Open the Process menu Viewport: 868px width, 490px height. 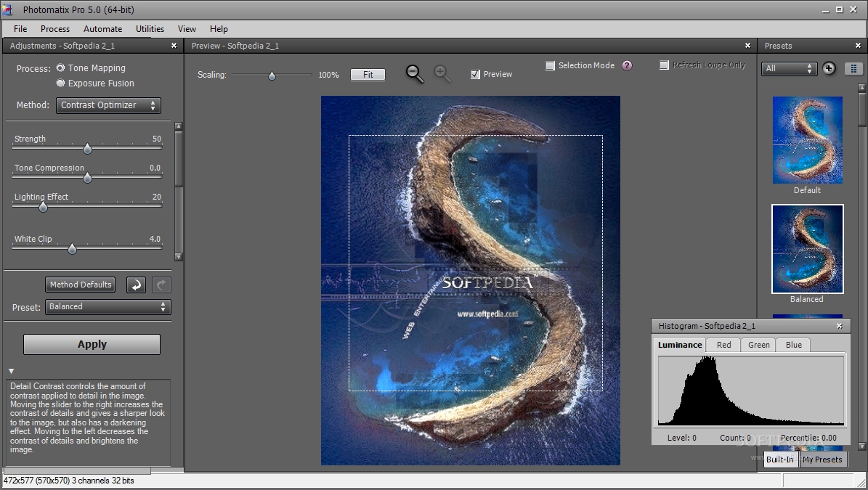(54, 29)
